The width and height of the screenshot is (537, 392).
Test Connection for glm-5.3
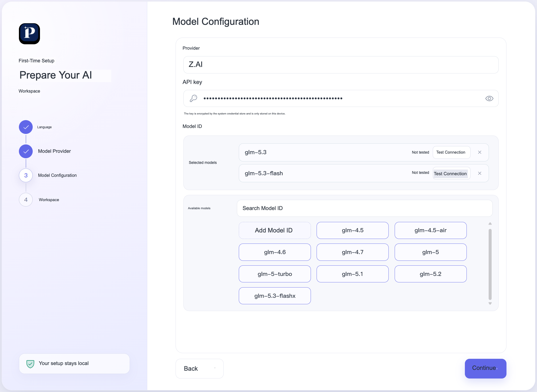(451, 153)
